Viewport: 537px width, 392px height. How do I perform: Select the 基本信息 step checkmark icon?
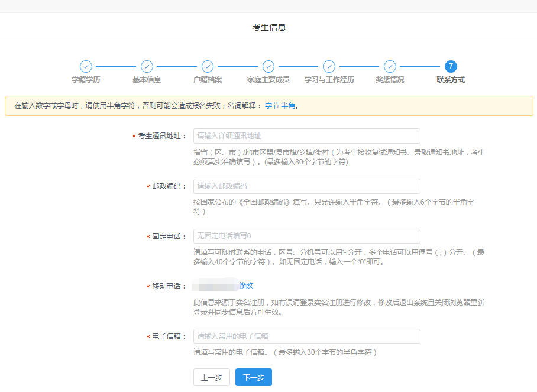coord(147,67)
